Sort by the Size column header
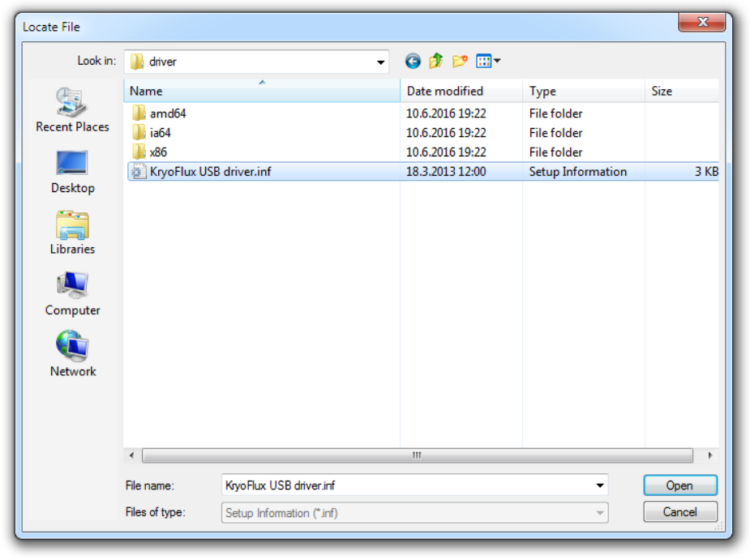Viewport: 750px width, 560px height. 682,91
